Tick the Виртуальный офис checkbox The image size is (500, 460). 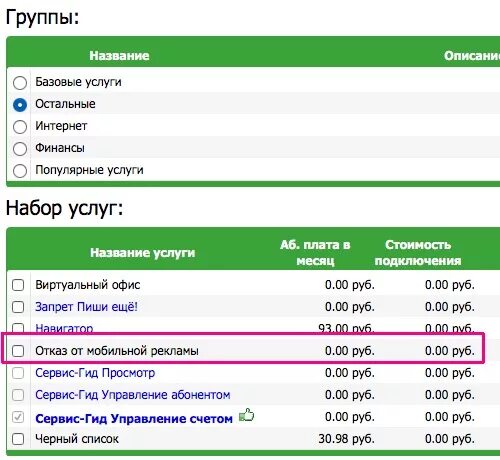(18, 285)
